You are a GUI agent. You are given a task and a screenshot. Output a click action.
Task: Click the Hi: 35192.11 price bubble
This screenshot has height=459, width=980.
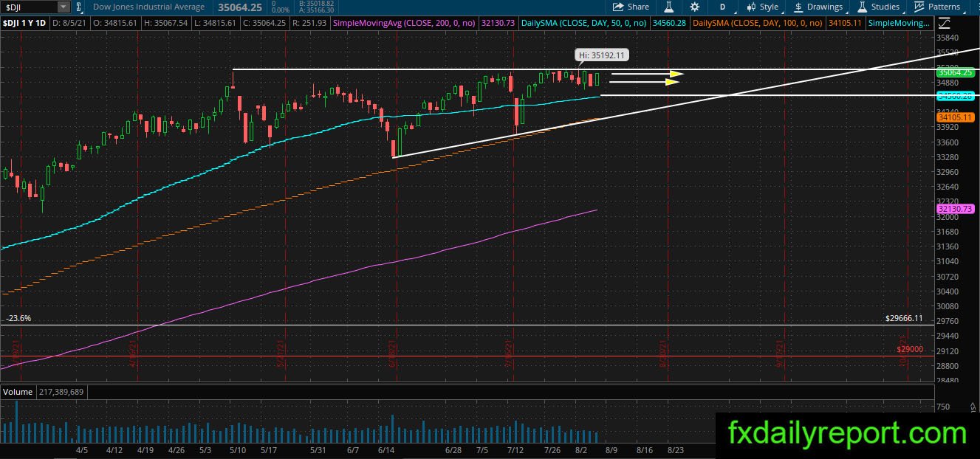603,55
